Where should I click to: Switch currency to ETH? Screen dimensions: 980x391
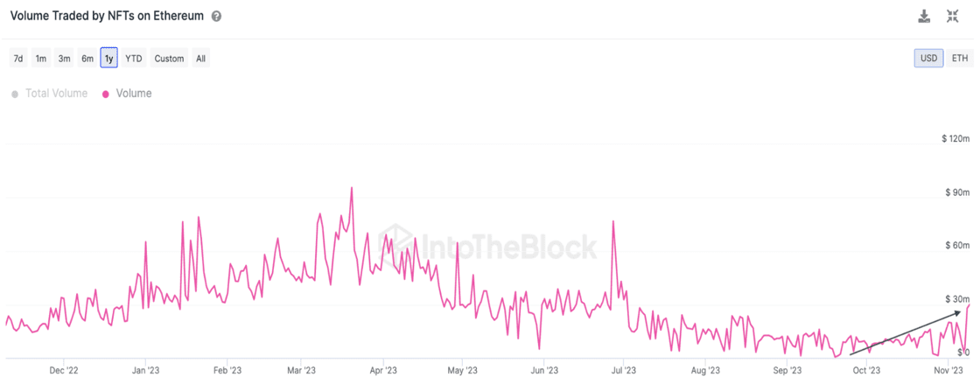[960, 59]
